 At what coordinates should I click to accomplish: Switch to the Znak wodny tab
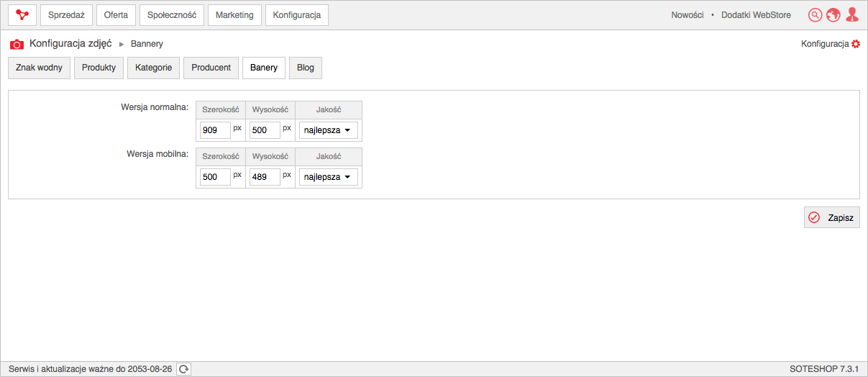tap(39, 68)
